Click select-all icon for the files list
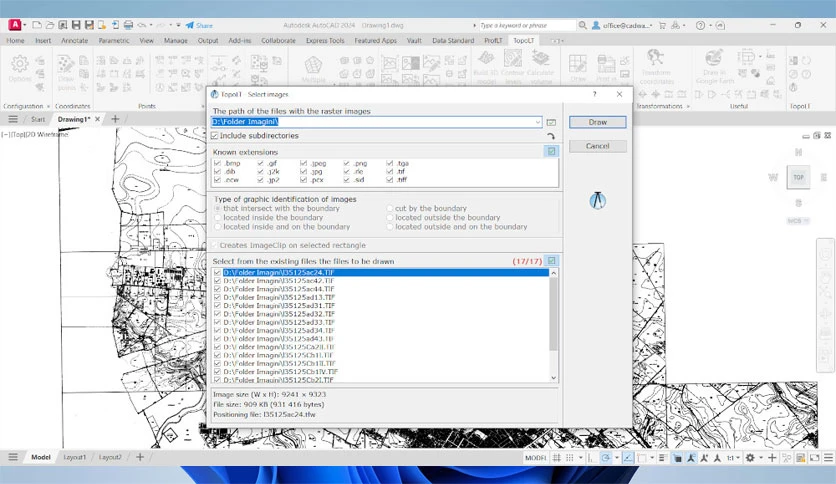This screenshot has height=484, width=836. (x=551, y=261)
